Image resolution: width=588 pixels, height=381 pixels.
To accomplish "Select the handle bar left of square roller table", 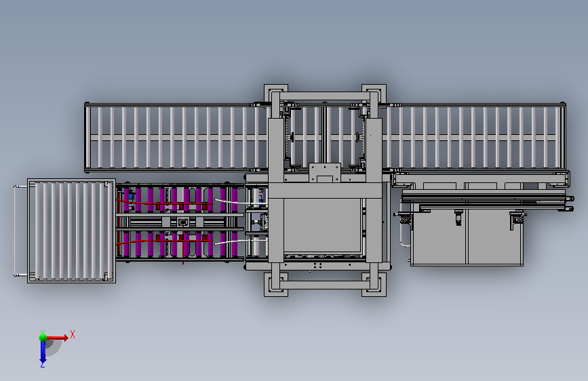I will coord(17,230).
